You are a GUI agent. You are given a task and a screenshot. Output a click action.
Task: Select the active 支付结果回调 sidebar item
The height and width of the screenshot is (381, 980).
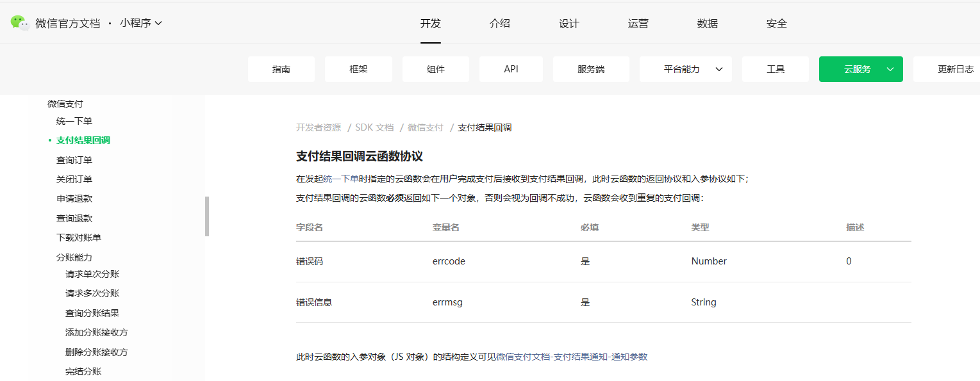[x=83, y=140]
